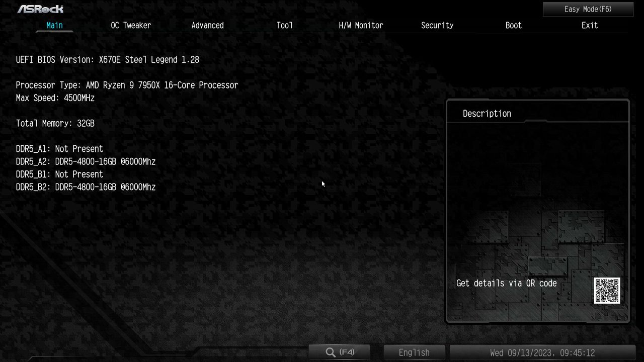The image size is (644, 362).
Task: Click the English language button
Action: click(414, 352)
